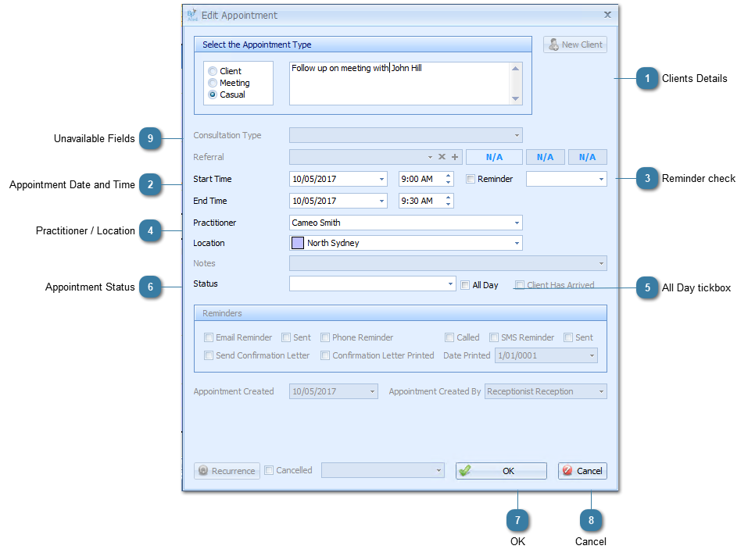Select the Client appointment type
The height and width of the screenshot is (560, 748).
click(213, 71)
